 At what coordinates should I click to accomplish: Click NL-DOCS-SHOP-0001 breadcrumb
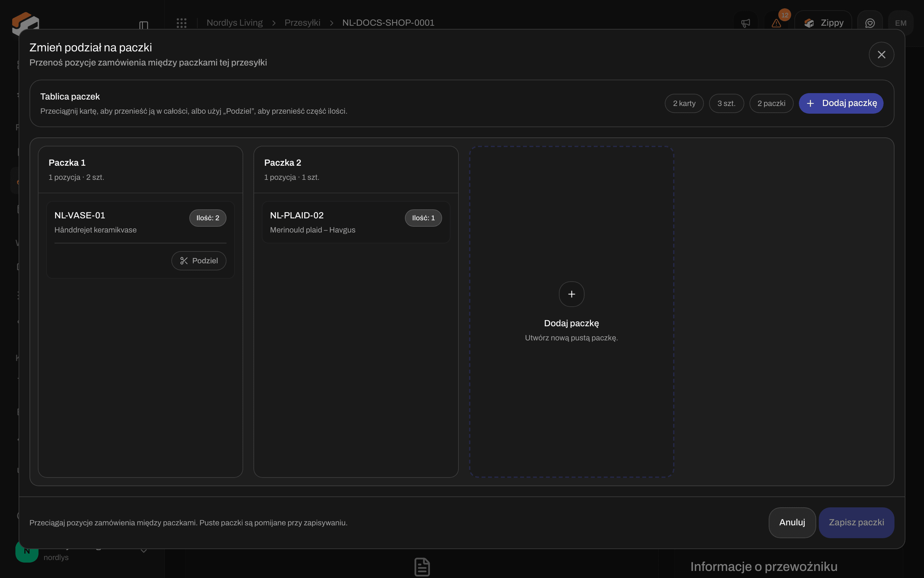(388, 23)
